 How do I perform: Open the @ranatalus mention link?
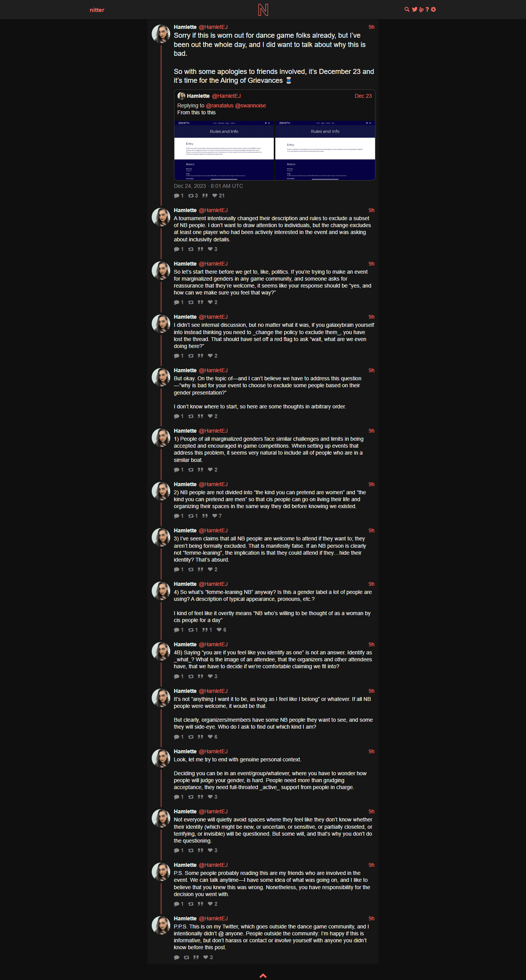pyautogui.click(x=219, y=105)
